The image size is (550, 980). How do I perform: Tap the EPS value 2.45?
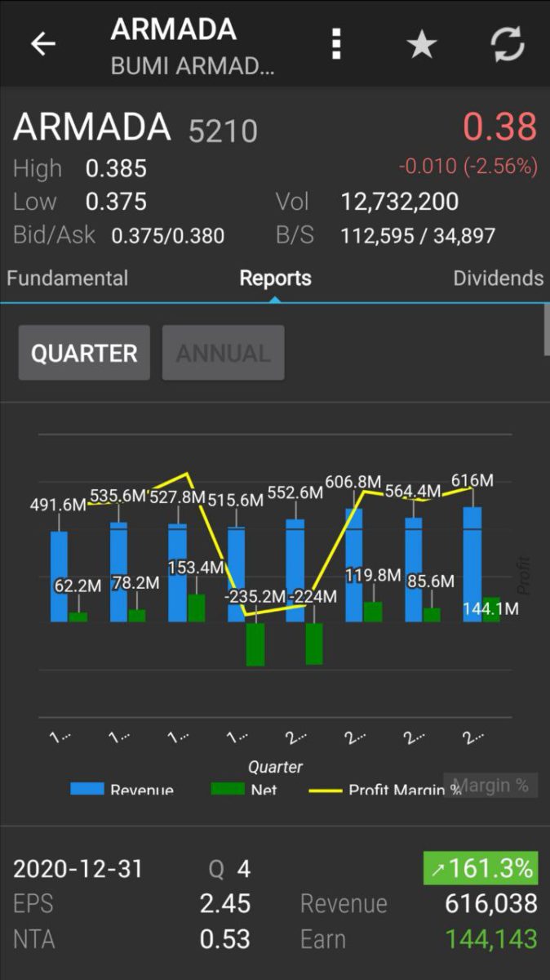click(225, 904)
